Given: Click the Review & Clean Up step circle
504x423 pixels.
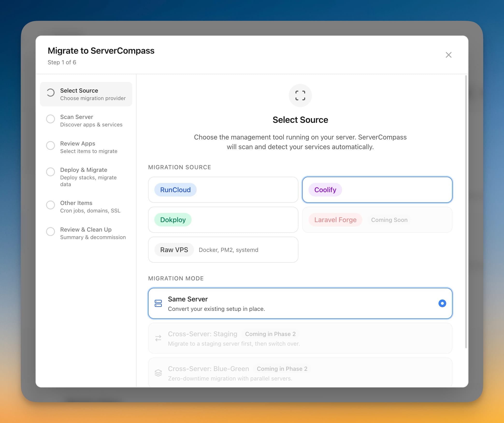Looking at the screenshot, I should click(x=50, y=232).
